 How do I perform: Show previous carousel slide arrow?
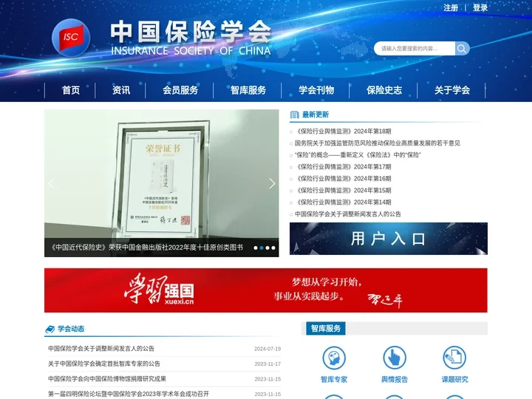[51, 183]
